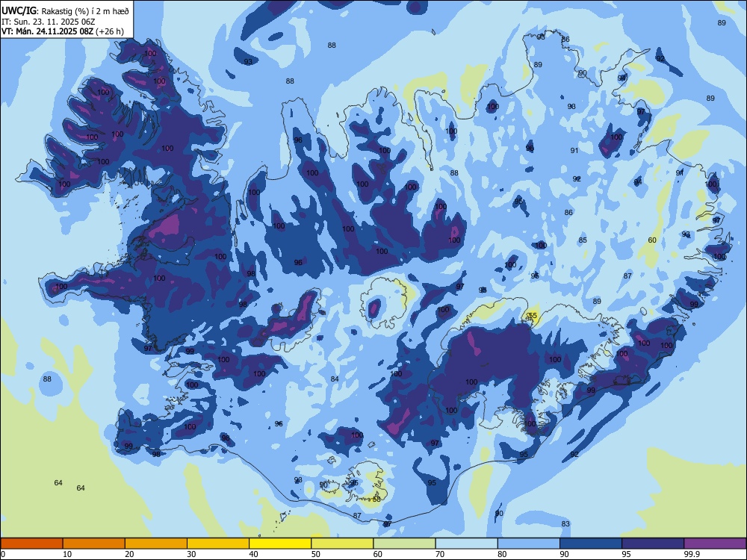Image resolution: width=747 pixels, height=560 pixels.
Task: Click the light orange 20–30 legend swatch
Action: point(156,544)
